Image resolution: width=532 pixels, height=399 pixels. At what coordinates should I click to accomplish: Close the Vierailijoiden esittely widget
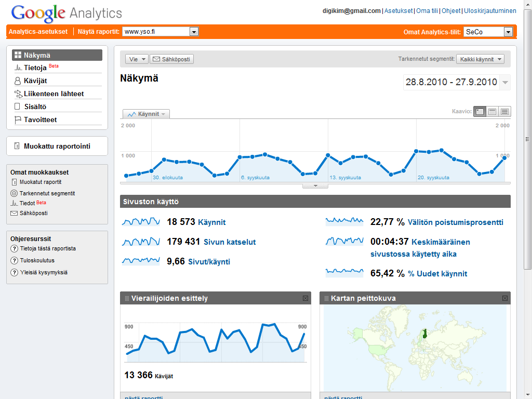click(x=305, y=298)
